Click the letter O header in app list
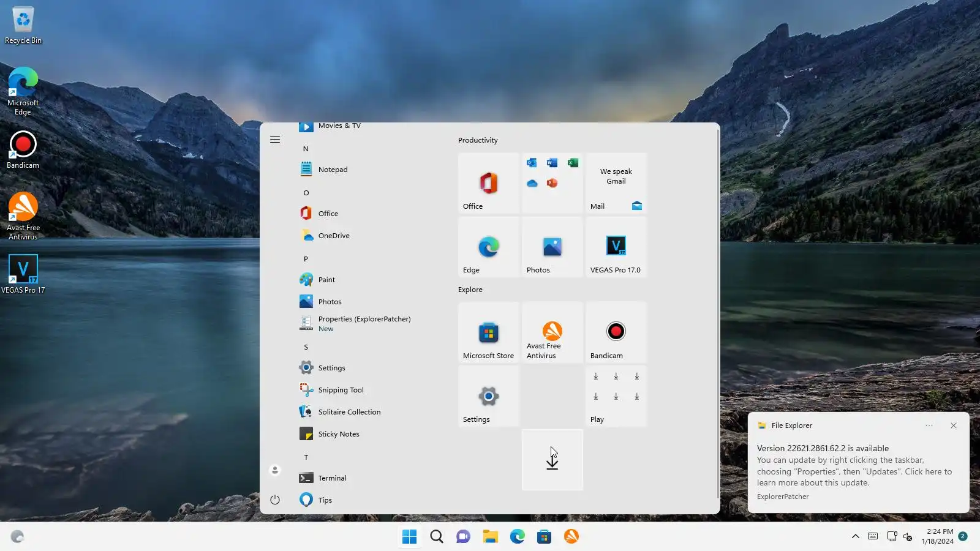The width and height of the screenshot is (980, 551). point(306,193)
